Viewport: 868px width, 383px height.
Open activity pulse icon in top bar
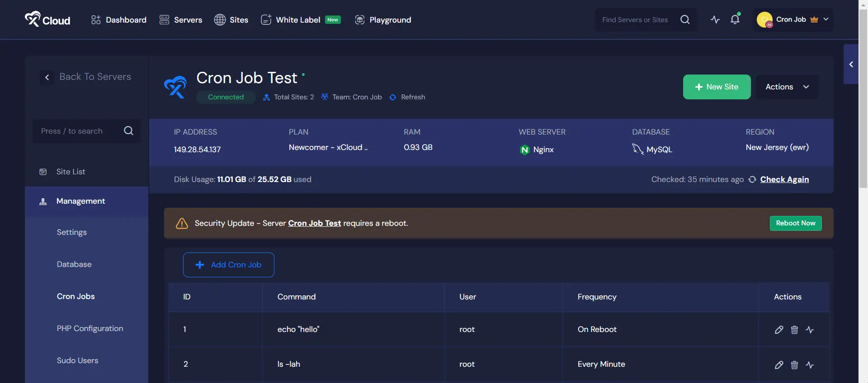[715, 19]
